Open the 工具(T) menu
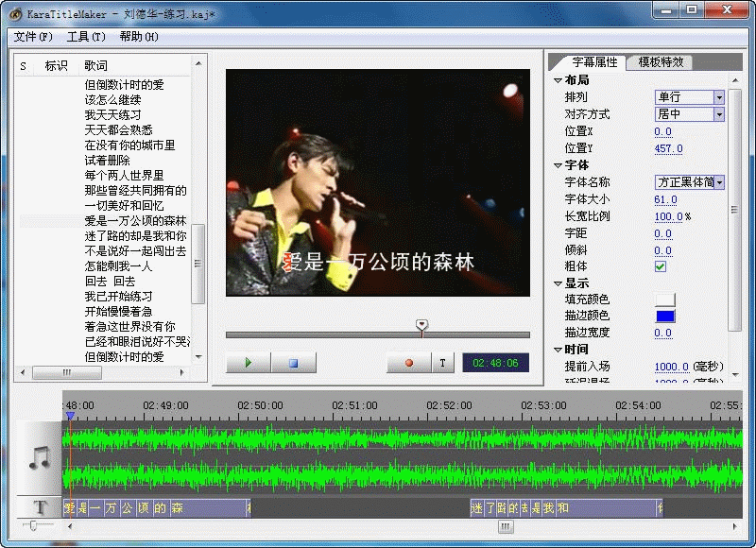Screen dimensions: 756x548 [x=86, y=37]
